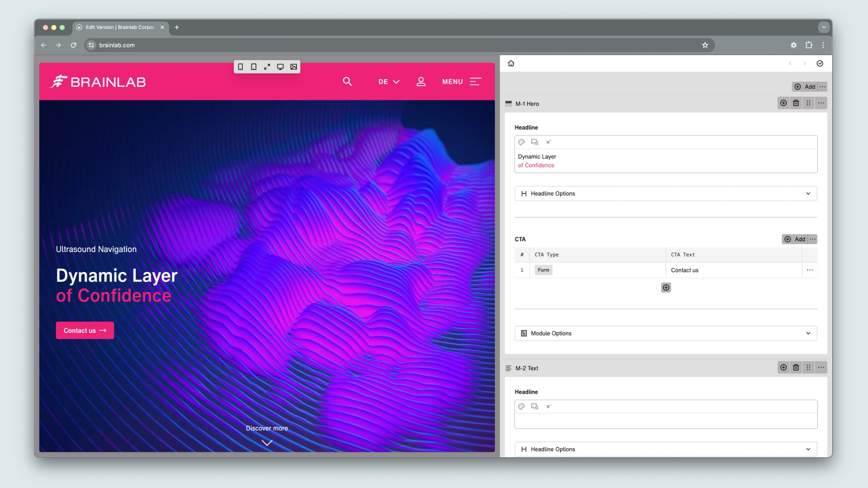
Task: Click the empty M-2 Text Headline field
Action: [x=665, y=421]
